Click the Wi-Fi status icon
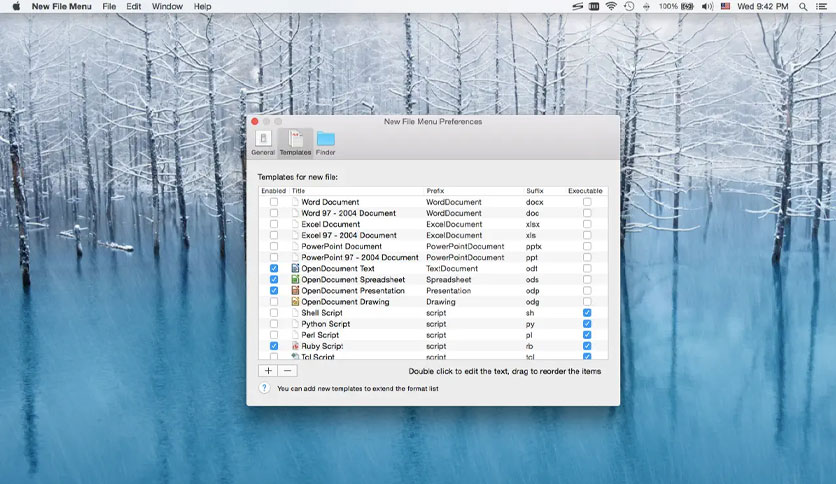836x484 pixels. (x=611, y=6)
